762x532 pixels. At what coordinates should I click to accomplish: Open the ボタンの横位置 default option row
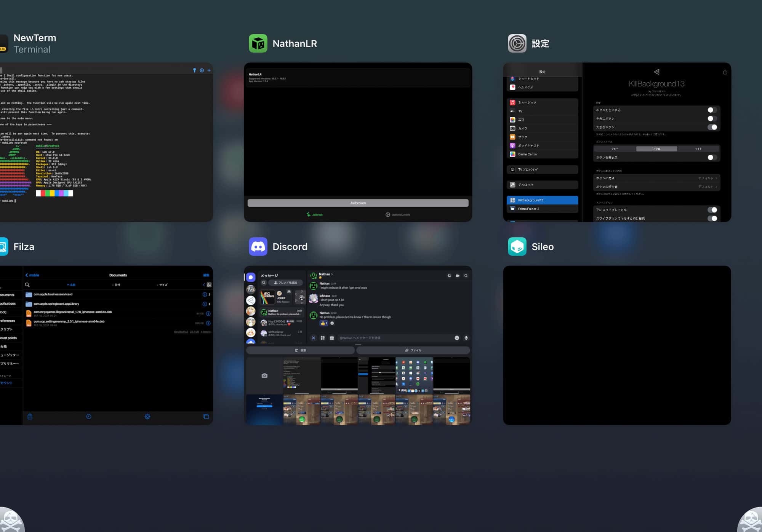coord(656,187)
